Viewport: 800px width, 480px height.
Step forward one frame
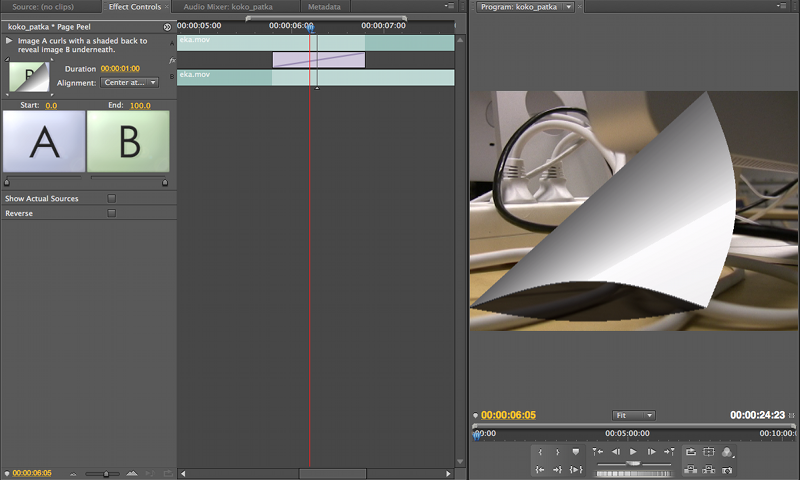click(x=652, y=452)
